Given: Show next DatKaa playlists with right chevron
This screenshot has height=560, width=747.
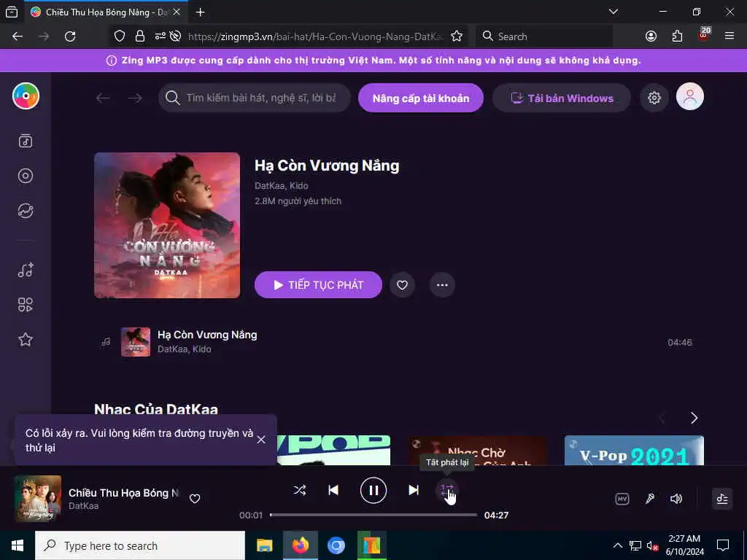Looking at the screenshot, I should (694, 418).
